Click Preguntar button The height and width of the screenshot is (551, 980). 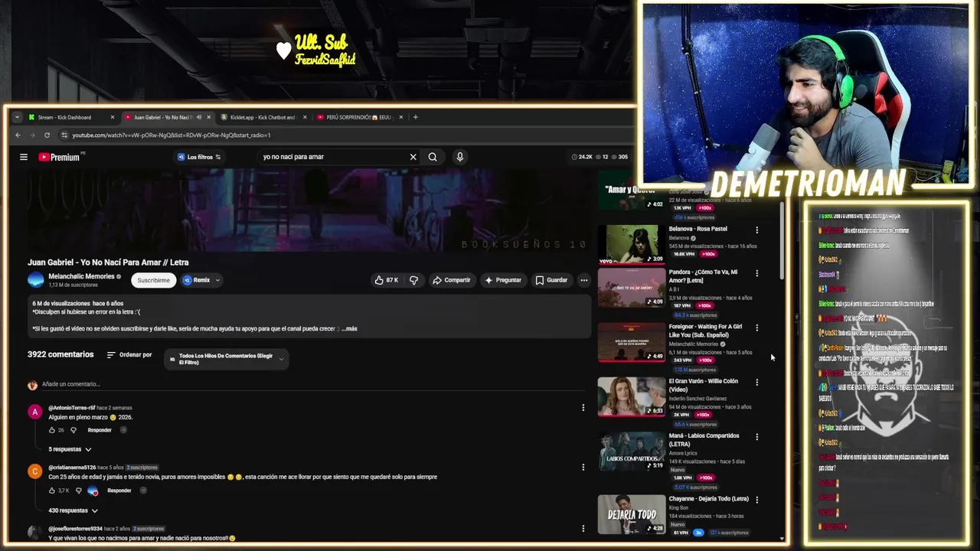tap(502, 280)
